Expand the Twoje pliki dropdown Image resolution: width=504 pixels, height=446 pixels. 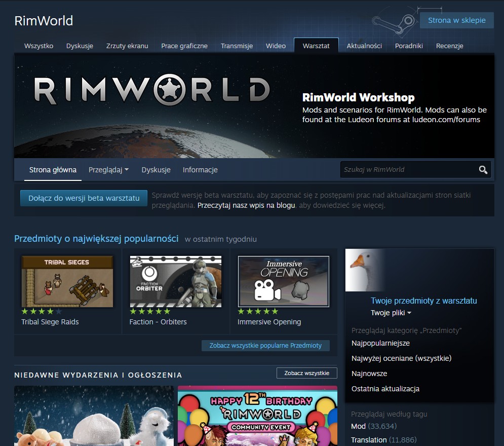pos(391,313)
